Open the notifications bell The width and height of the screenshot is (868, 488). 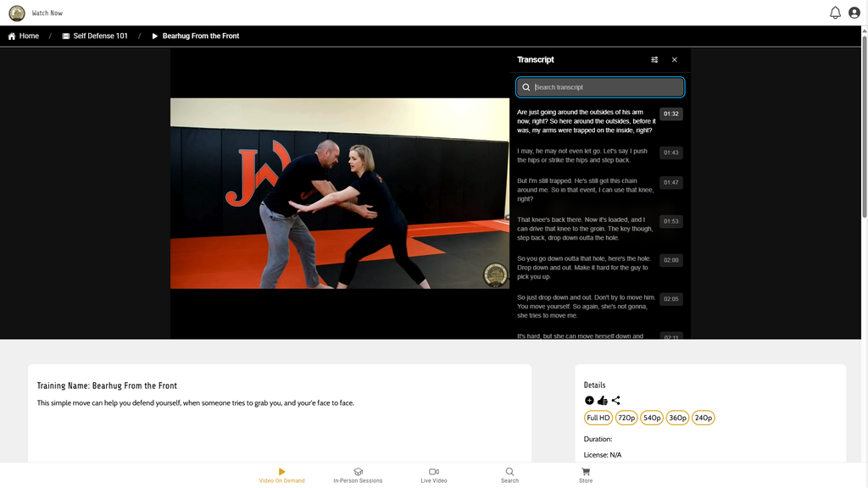tap(835, 13)
